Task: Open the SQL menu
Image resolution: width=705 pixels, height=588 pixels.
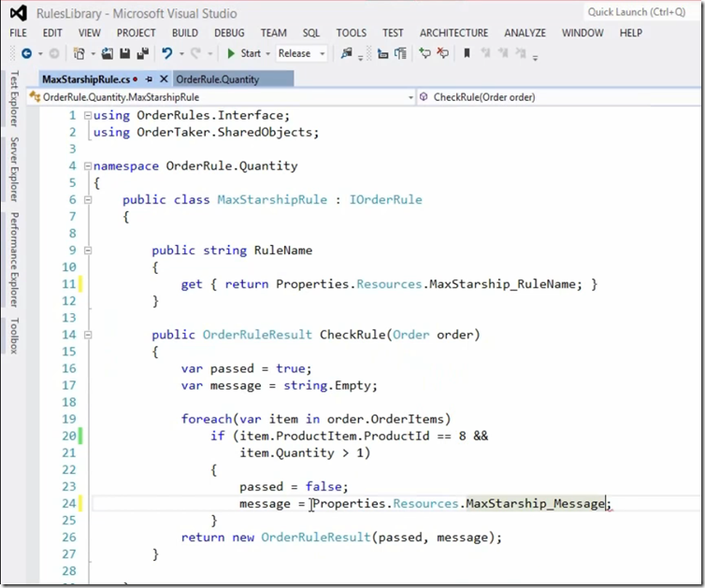Action: point(311,34)
